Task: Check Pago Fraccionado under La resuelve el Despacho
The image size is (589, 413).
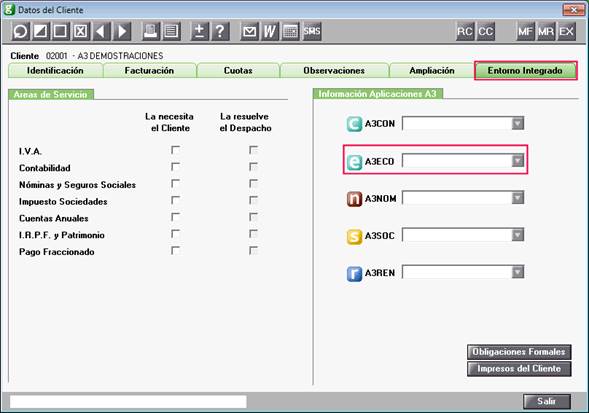Action: tap(254, 250)
